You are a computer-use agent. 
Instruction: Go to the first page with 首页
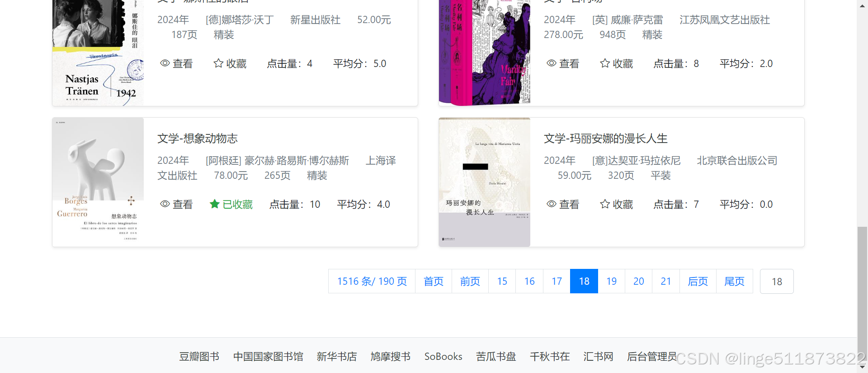434,281
